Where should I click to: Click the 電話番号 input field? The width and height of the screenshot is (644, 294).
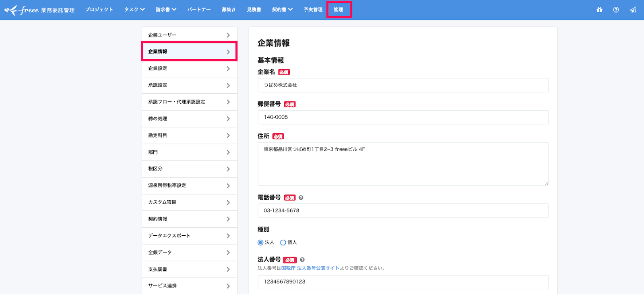point(403,211)
